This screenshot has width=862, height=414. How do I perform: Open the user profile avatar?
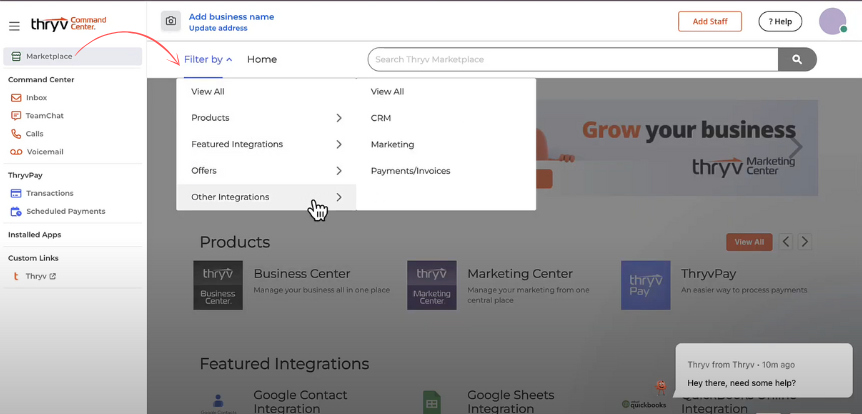pyautogui.click(x=832, y=21)
